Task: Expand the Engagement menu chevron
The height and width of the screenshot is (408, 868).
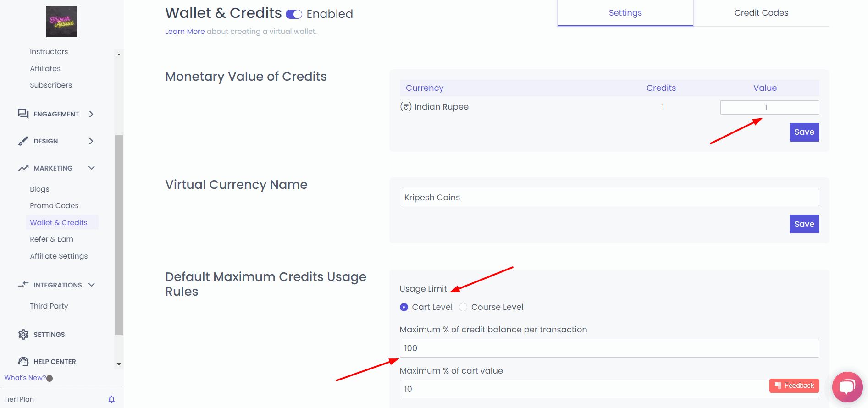Action: tap(91, 114)
